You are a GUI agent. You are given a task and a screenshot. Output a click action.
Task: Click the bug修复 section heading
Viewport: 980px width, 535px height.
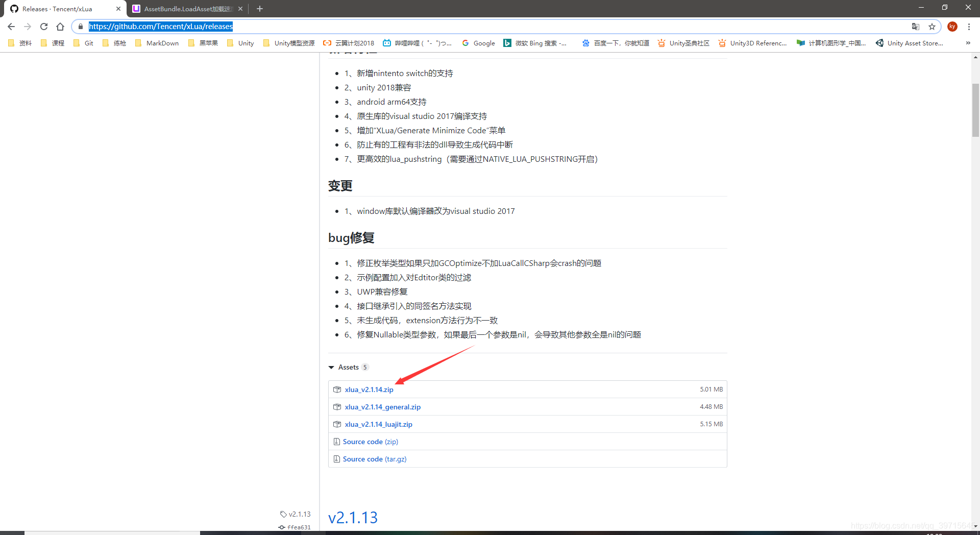tap(351, 238)
